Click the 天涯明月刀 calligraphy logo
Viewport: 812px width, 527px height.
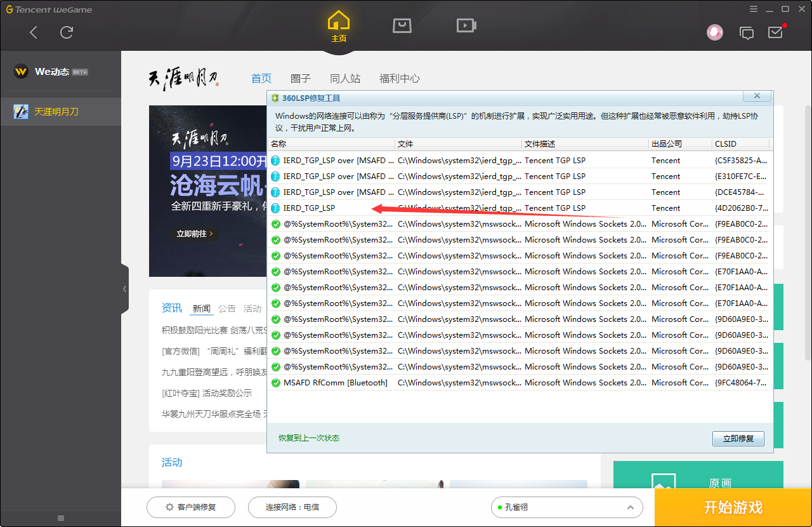(x=183, y=79)
